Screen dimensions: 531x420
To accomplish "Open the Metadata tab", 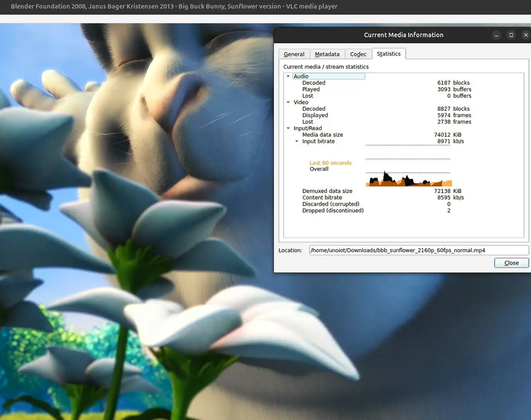I will pyautogui.click(x=327, y=54).
